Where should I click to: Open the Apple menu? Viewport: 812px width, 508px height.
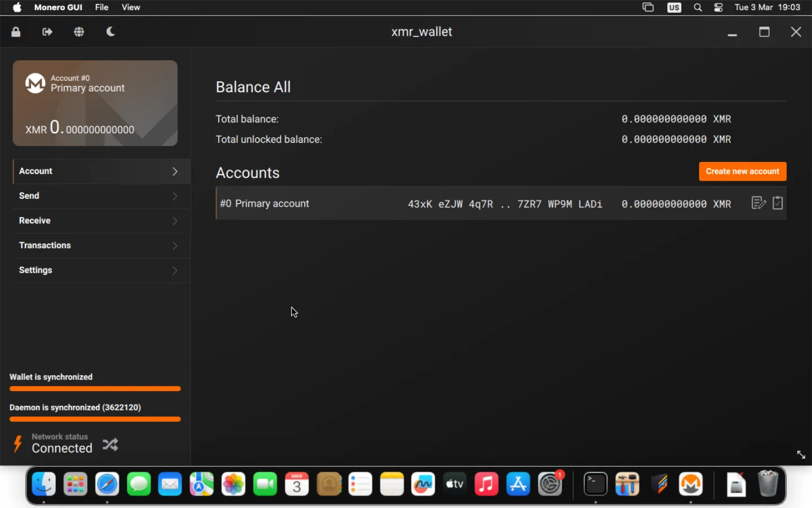coord(17,7)
